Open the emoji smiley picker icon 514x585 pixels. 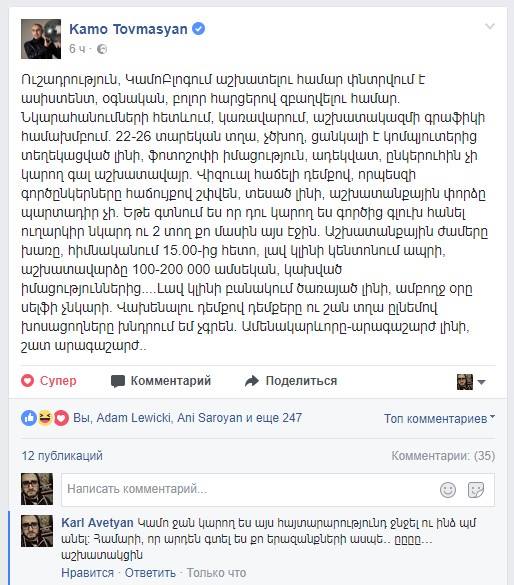point(448,490)
